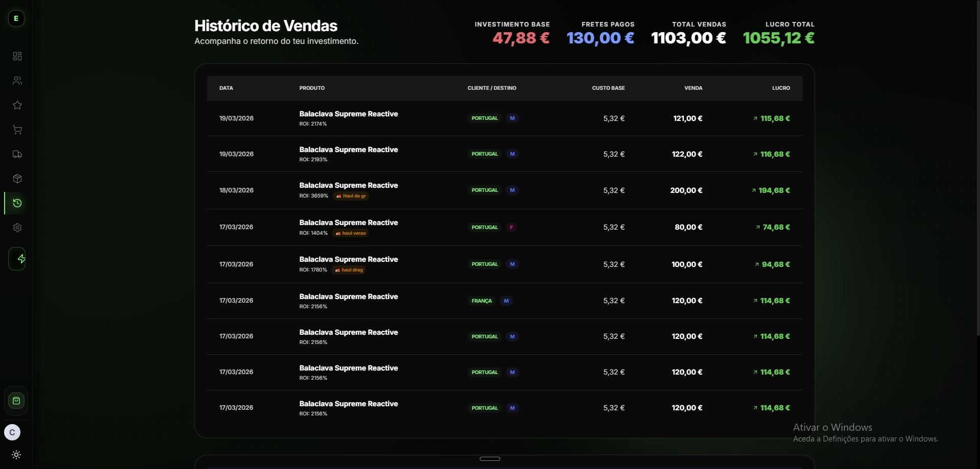Open the customers (people) sidebar icon
Viewport: 980px width, 469px height.
tap(17, 81)
